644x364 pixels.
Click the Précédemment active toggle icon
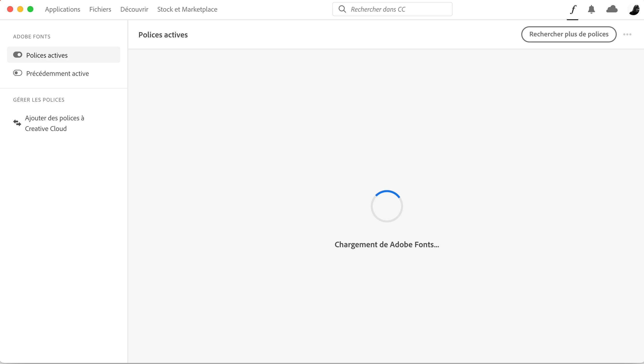click(x=18, y=73)
